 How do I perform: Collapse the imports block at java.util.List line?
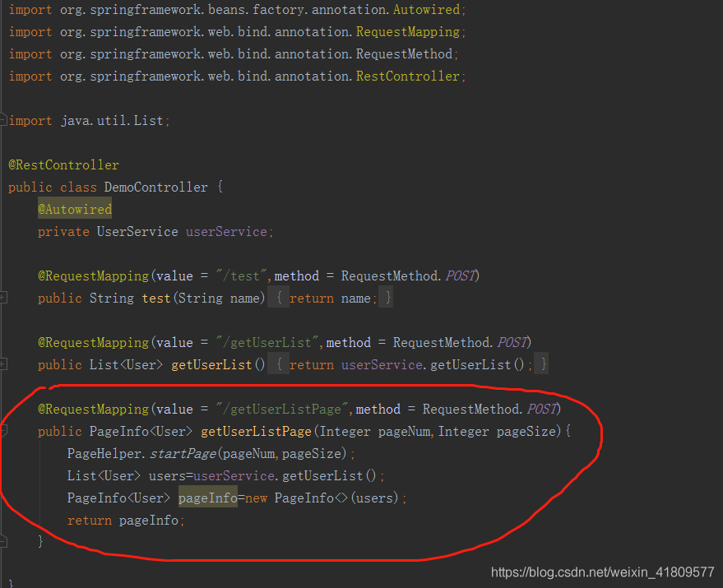2,120
